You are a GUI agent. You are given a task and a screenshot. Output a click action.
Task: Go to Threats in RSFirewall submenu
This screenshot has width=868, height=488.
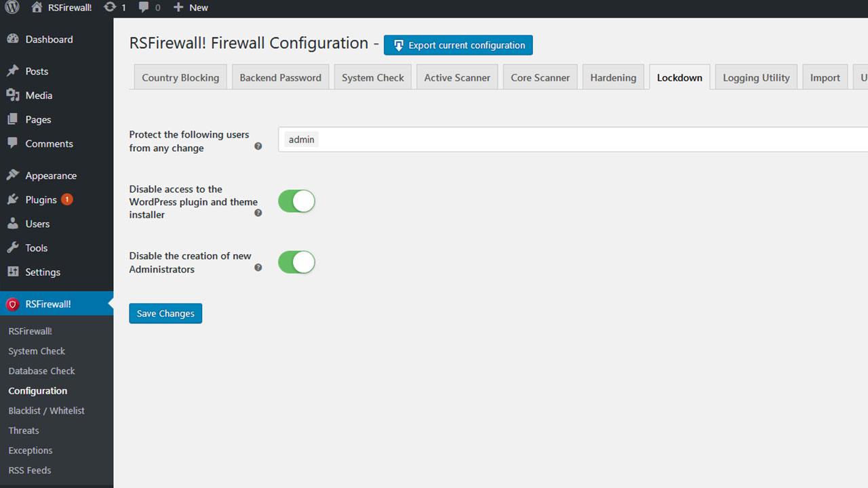click(24, 430)
